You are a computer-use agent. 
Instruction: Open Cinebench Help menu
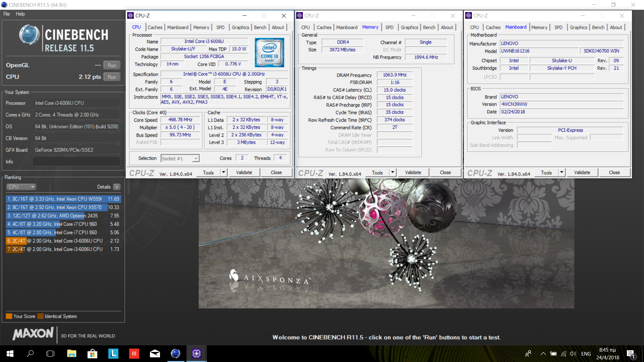20,14
